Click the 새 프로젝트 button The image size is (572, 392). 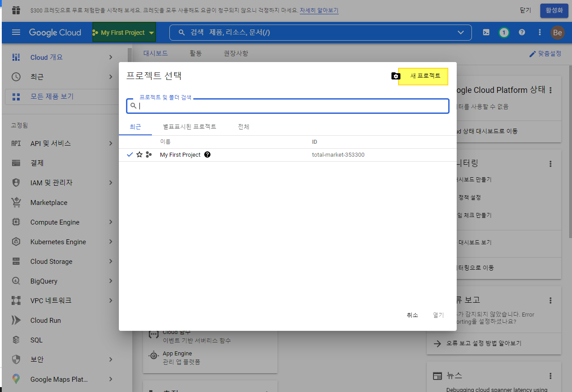[x=423, y=76]
